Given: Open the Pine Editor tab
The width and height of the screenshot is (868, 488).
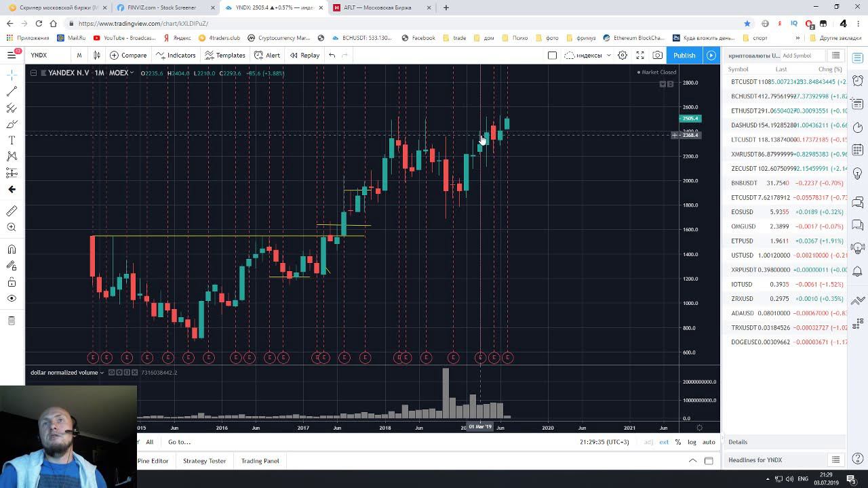Looking at the screenshot, I should (153, 461).
